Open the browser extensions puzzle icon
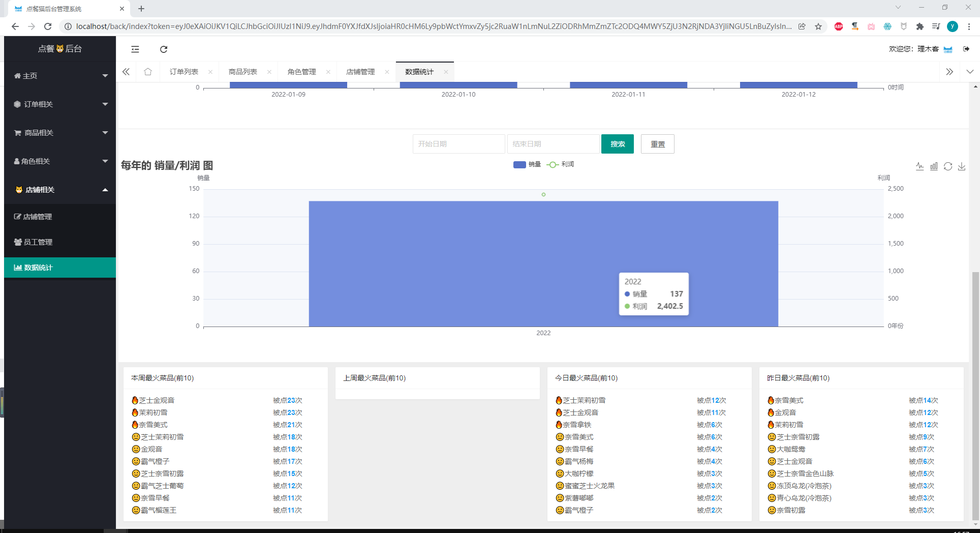980x533 pixels. point(920,26)
